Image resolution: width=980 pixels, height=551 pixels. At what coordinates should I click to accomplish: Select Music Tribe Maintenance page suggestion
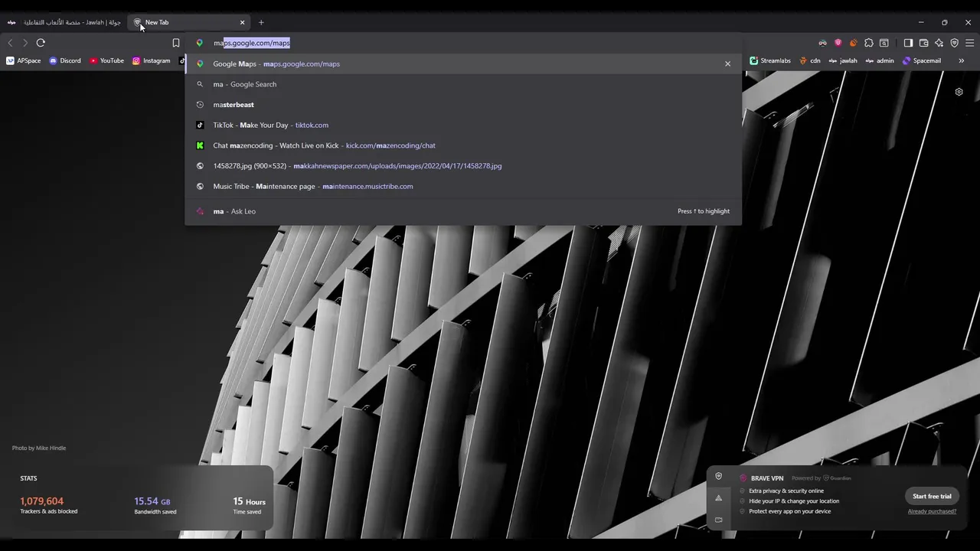(x=462, y=186)
